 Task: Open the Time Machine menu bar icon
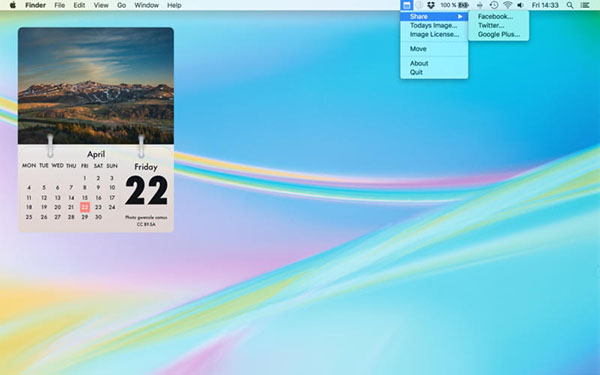pyautogui.click(x=494, y=5)
